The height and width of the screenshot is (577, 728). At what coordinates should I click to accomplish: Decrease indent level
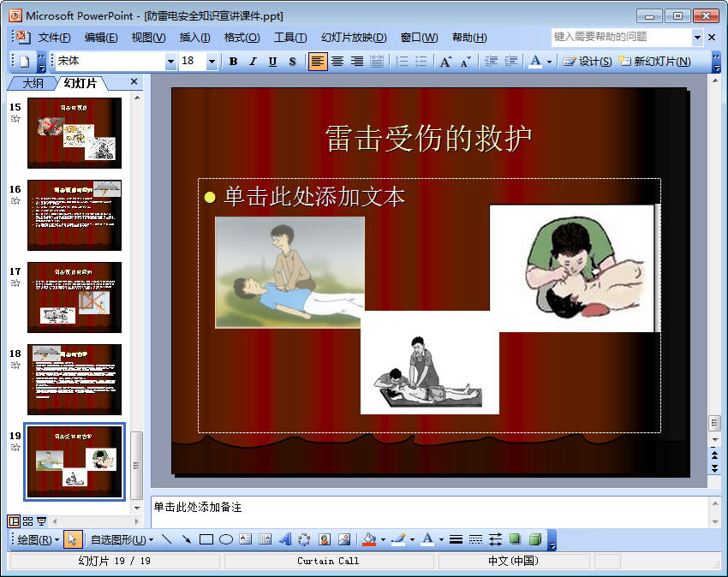(491, 62)
